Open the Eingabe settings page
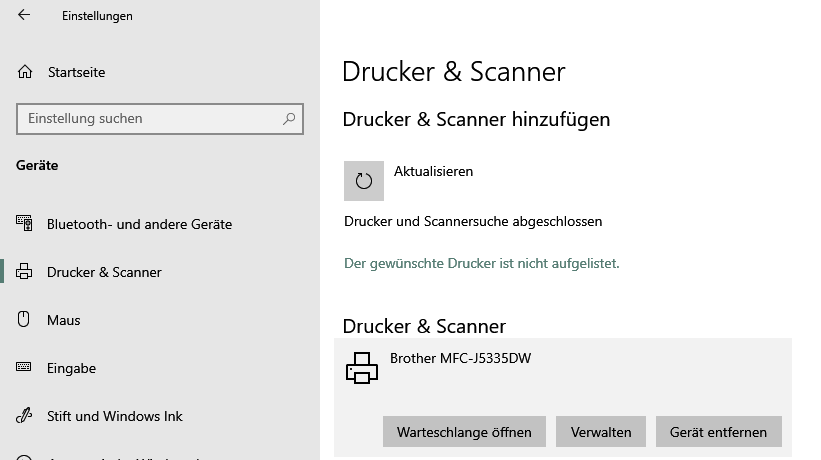Viewport: 821px width, 460px height. tap(71, 368)
